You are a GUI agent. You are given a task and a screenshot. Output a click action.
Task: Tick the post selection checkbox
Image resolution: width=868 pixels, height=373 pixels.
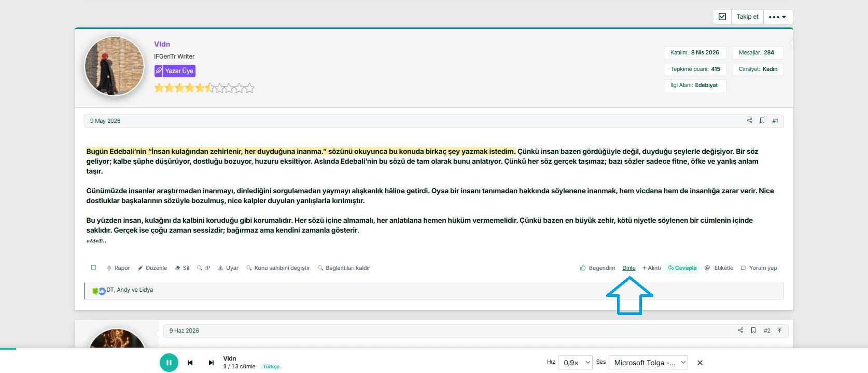coord(94,268)
